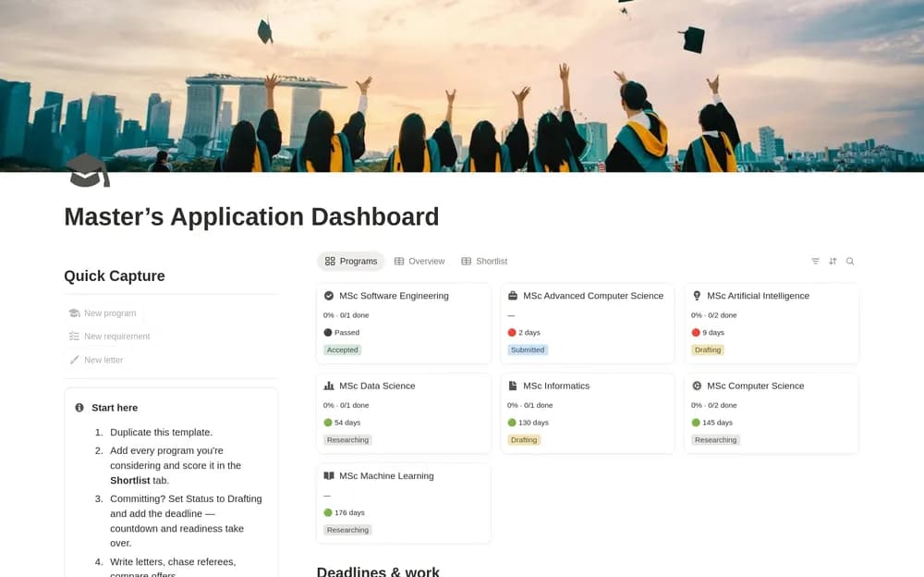Click the bold Shortlist word in step 2

tap(129, 480)
